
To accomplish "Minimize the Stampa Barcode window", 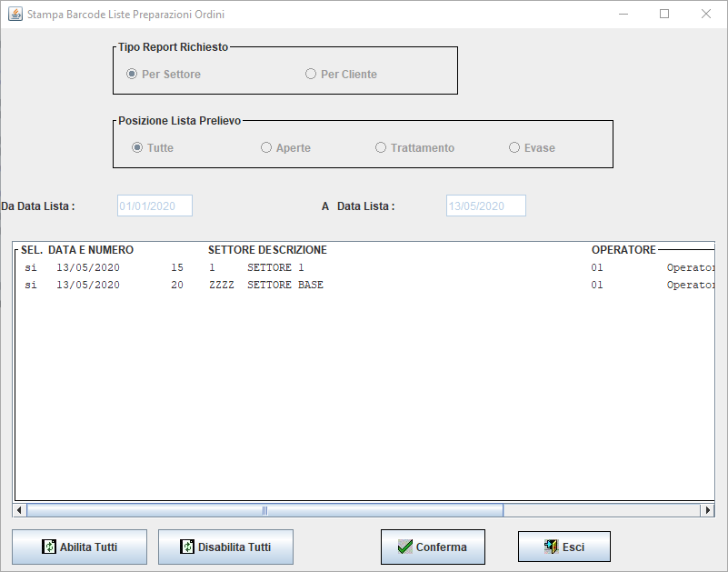I will pyautogui.click(x=623, y=15).
